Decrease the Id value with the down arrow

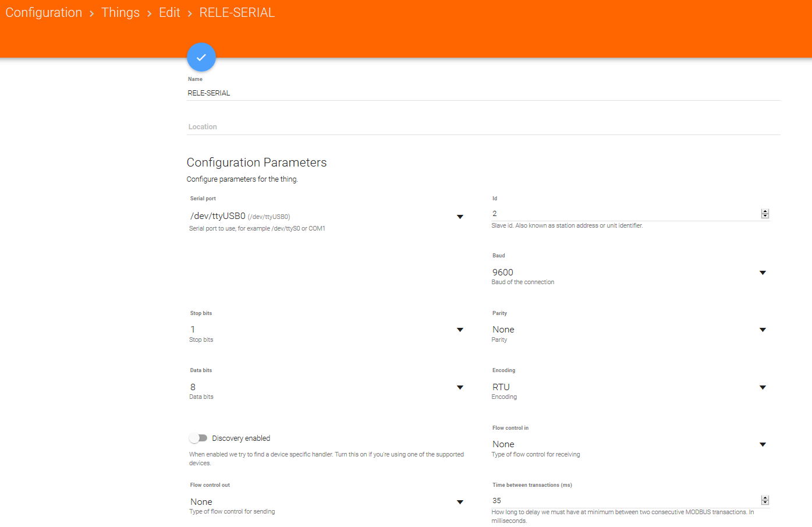point(765,217)
